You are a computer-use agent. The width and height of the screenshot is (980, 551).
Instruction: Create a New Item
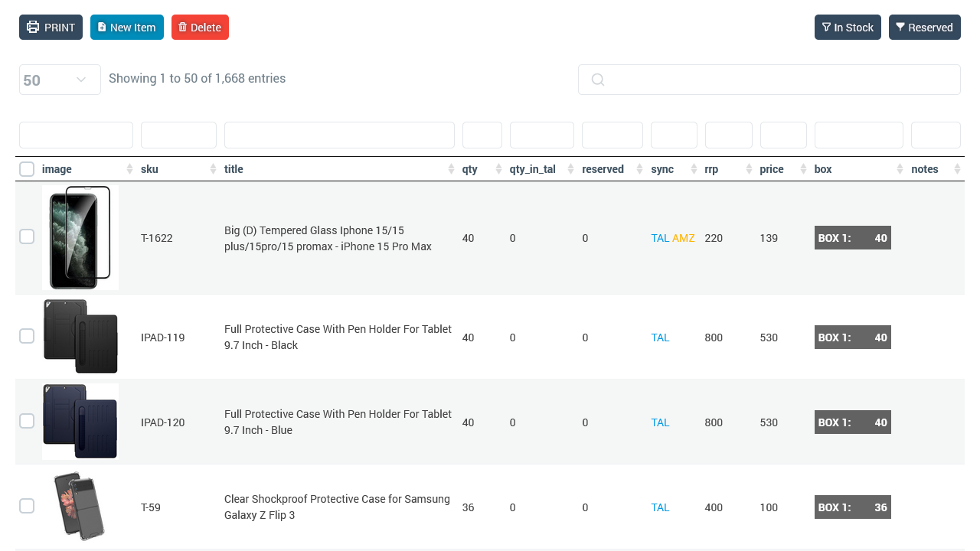[x=126, y=28]
